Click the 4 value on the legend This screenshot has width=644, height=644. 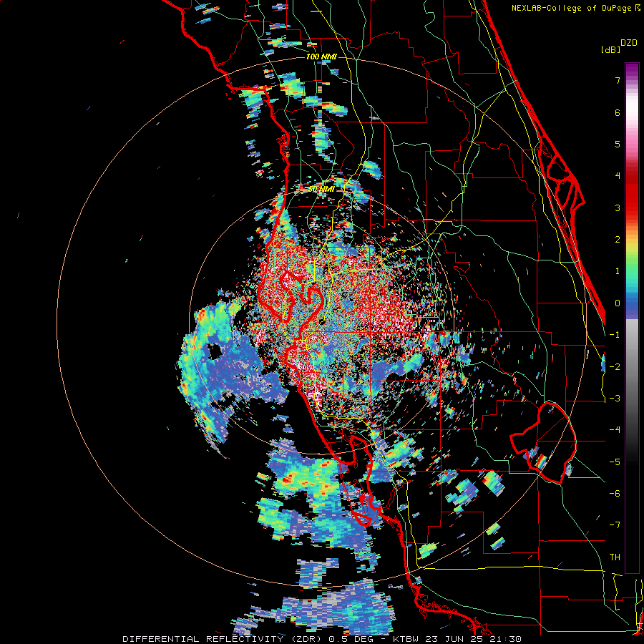[x=618, y=176]
